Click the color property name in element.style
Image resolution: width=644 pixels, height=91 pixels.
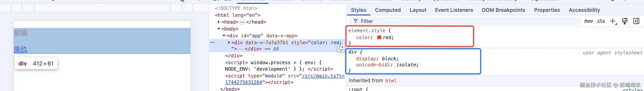point(363,38)
